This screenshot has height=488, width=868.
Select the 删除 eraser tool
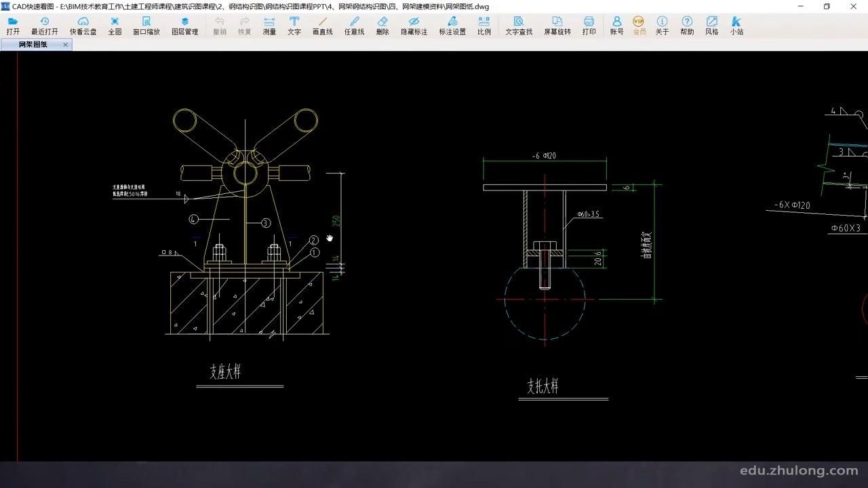pos(382,26)
